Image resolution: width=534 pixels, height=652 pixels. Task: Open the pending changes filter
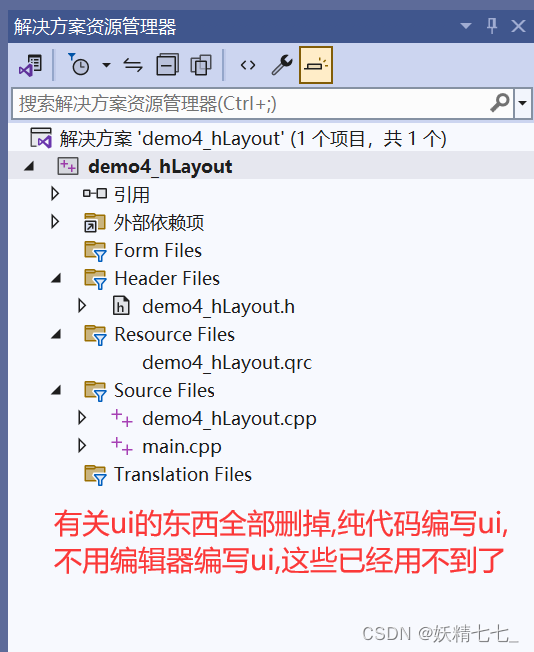click(79, 65)
